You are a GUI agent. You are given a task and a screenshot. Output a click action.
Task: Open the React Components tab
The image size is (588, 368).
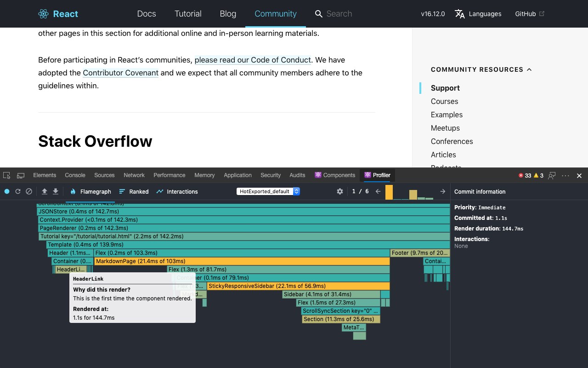click(x=335, y=175)
